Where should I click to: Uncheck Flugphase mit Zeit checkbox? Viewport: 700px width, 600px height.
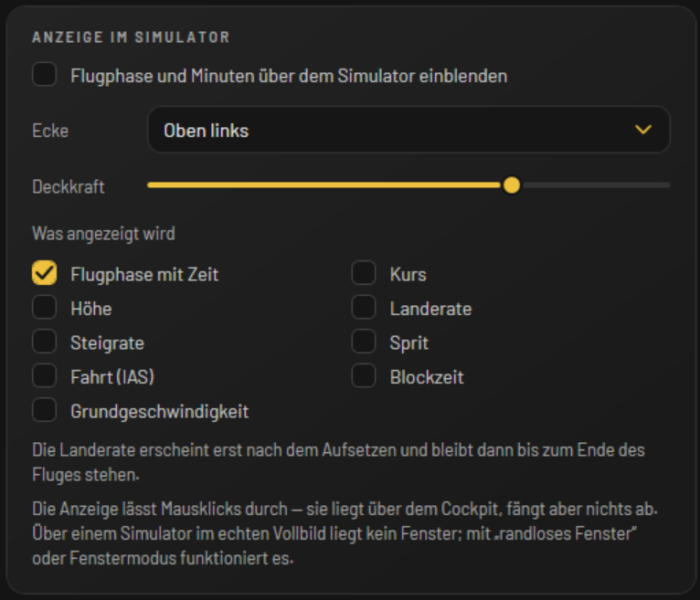click(44, 272)
